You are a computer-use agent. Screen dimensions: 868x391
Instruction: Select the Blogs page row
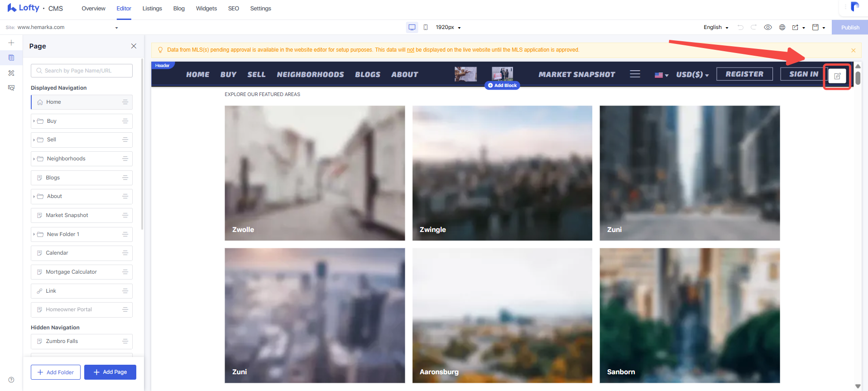tap(82, 178)
